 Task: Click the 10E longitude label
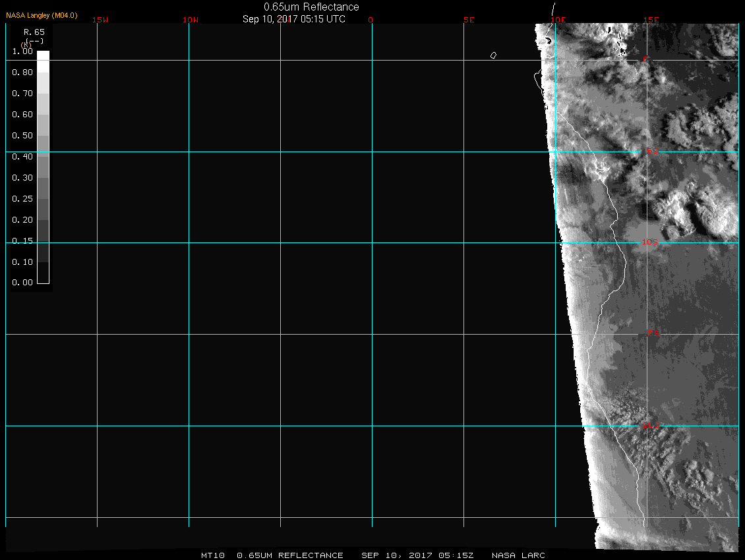pos(558,20)
